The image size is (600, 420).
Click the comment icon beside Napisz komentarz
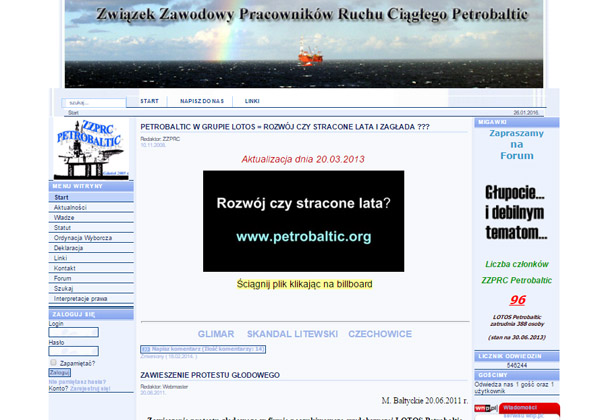click(144, 349)
